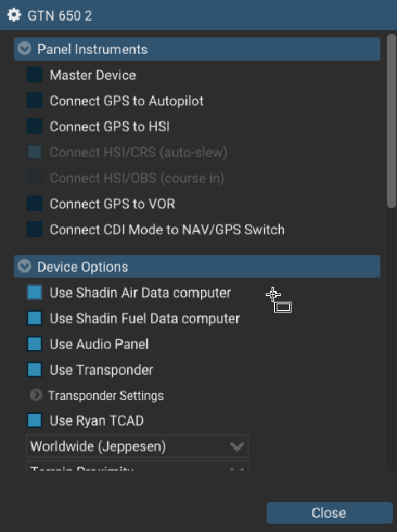The width and height of the screenshot is (397, 532).
Task: Turn off Use Transponder checkbox
Action: (x=35, y=370)
